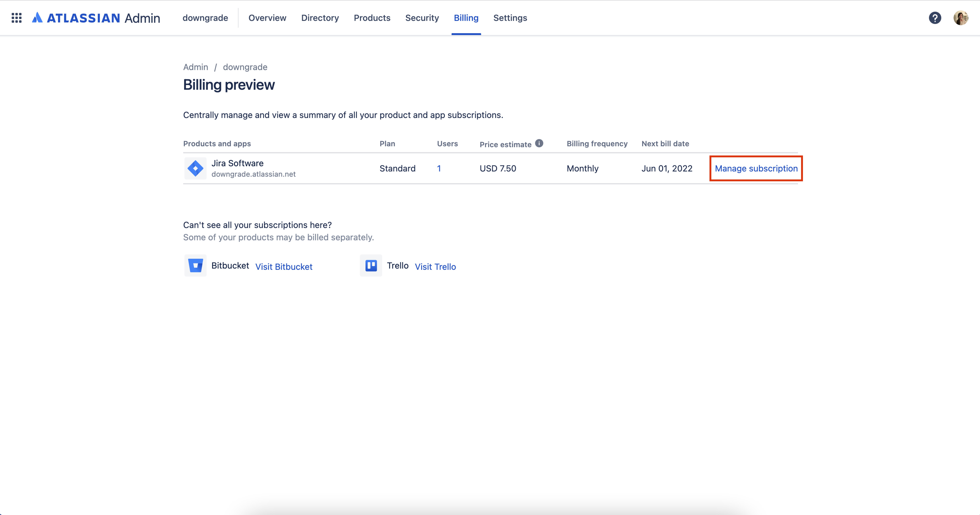This screenshot has height=515, width=980.
Task: Click the Admin breadcrumb link
Action: pyautogui.click(x=196, y=67)
